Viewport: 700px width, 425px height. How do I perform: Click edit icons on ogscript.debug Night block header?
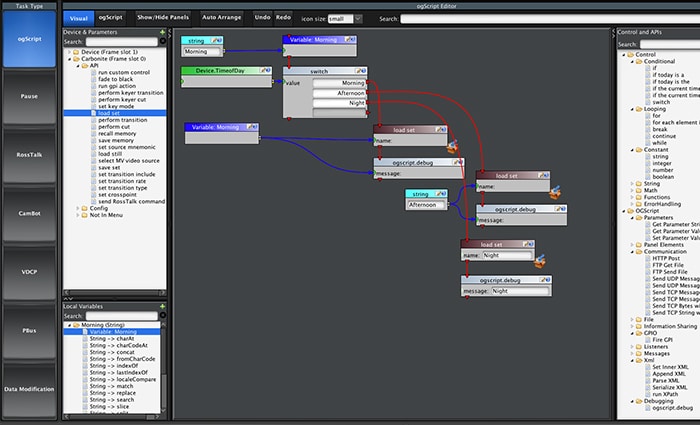coord(545,280)
